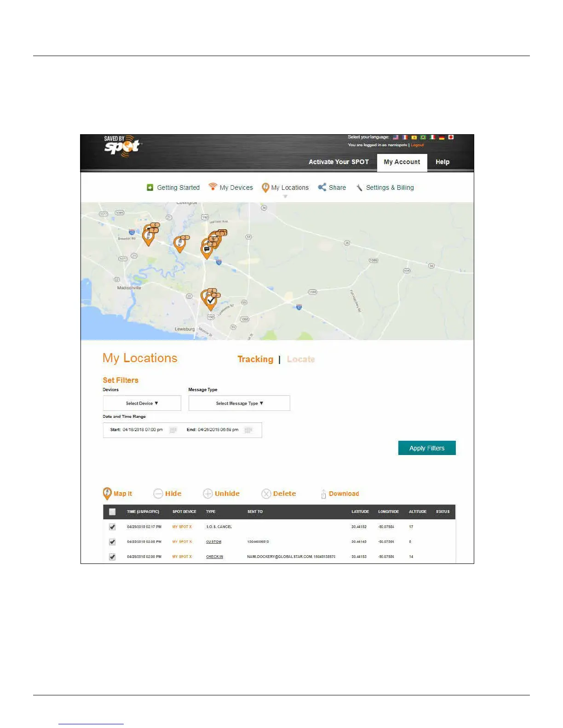Click the My Locations pin icon
Viewport: 563px width, 728px height.
tap(265, 188)
